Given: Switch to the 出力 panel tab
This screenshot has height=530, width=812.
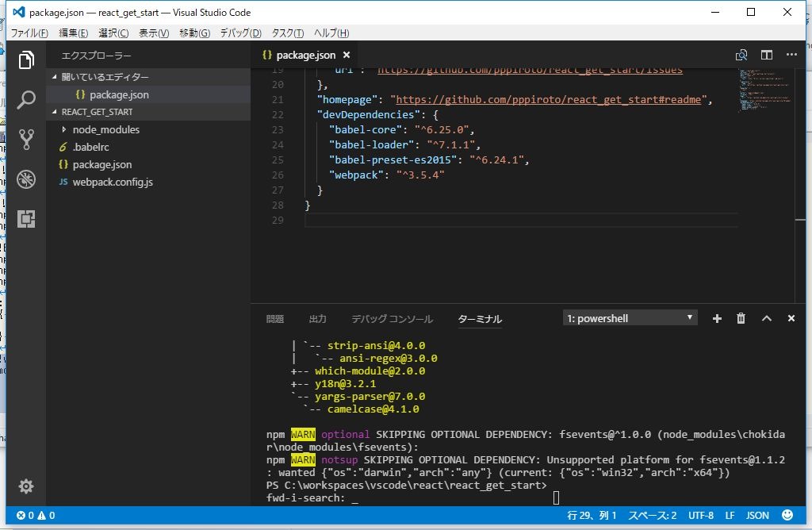Looking at the screenshot, I should click(x=317, y=319).
